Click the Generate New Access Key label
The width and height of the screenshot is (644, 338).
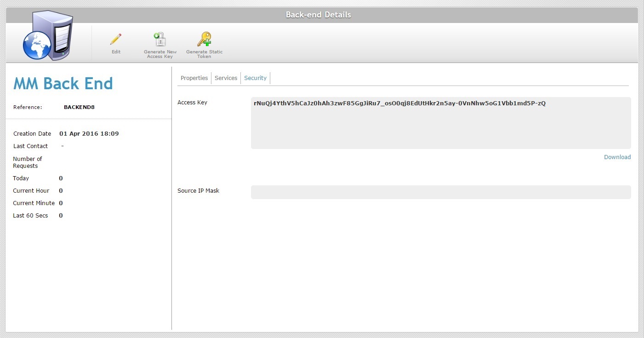tap(160, 54)
